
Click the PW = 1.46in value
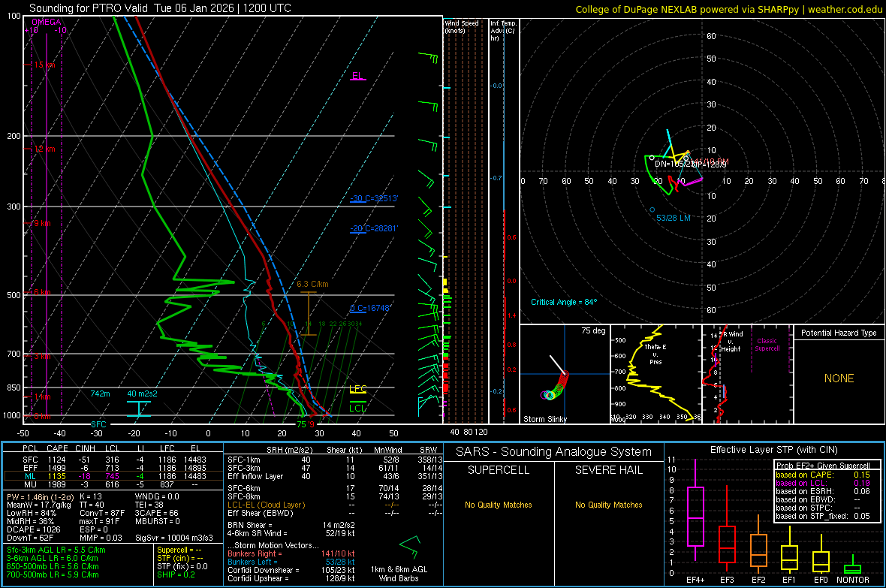(40, 496)
